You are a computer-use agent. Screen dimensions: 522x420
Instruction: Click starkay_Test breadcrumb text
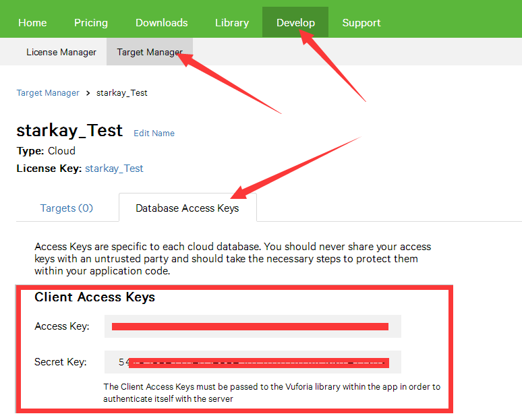(121, 93)
